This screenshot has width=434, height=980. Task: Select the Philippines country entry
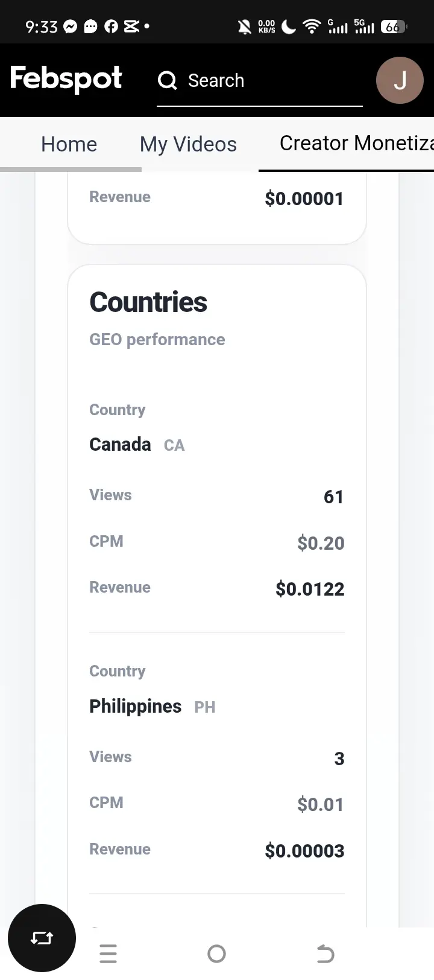coord(135,706)
